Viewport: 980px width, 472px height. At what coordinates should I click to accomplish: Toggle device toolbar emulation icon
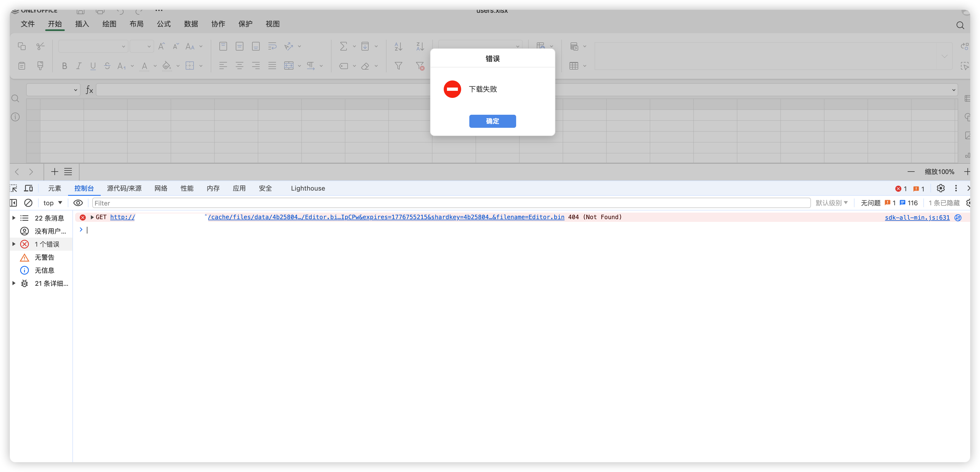pyautogui.click(x=29, y=188)
